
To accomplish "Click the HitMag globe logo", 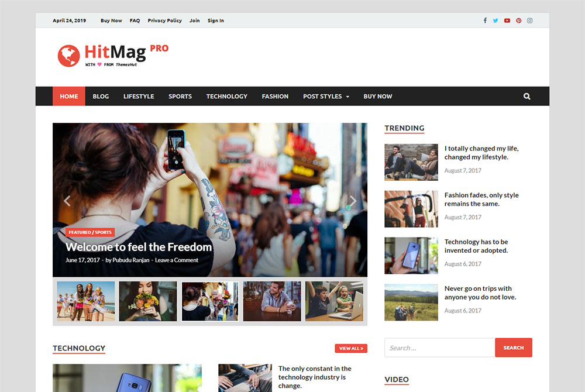I will [68, 56].
